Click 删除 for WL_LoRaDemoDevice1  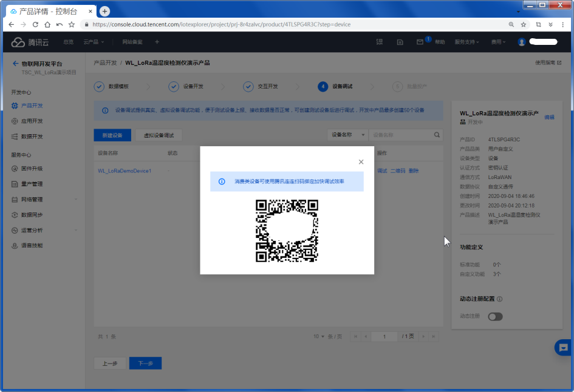[414, 171]
